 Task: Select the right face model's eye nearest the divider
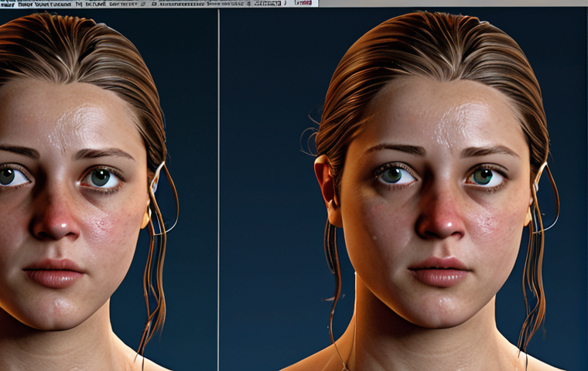pos(395,175)
